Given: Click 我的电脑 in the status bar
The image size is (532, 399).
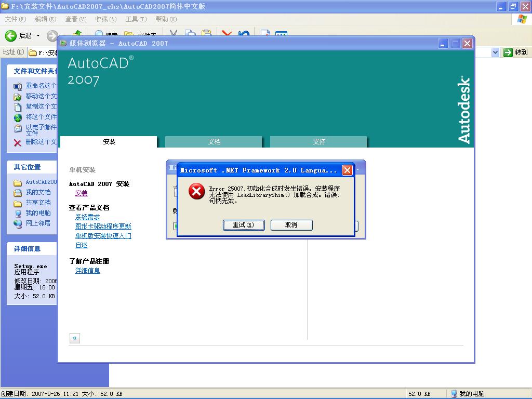Looking at the screenshot, I should coord(467,394).
